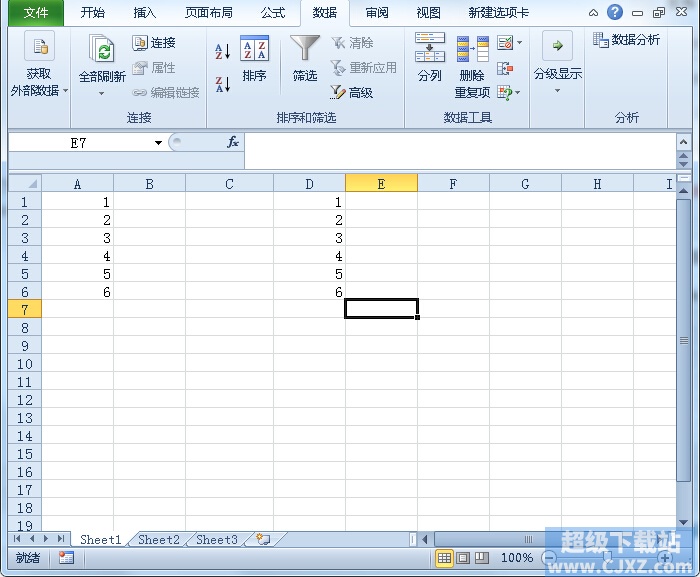The height and width of the screenshot is (577, 700).
Task: Select cell A4 containing 4
Action: coord(77,255)
